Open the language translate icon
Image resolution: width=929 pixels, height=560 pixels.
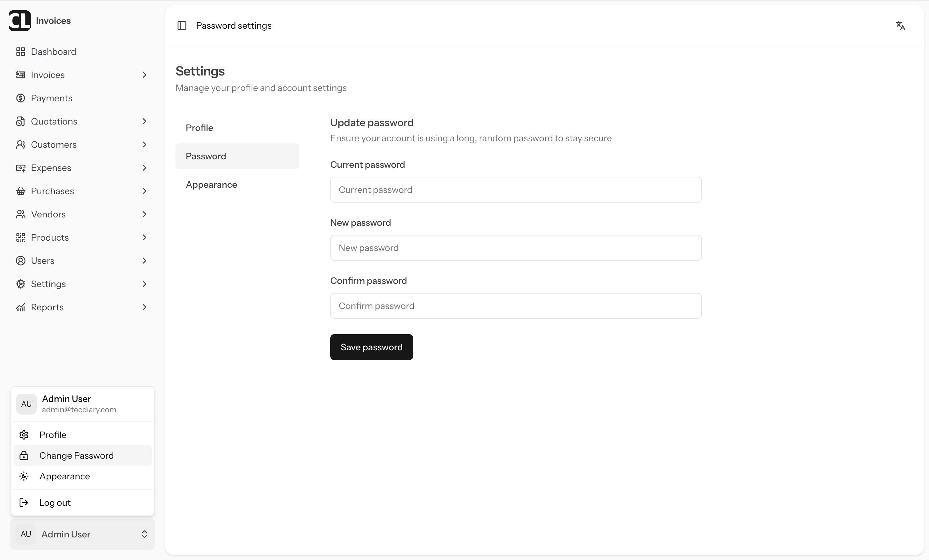(x=900, y=25)
